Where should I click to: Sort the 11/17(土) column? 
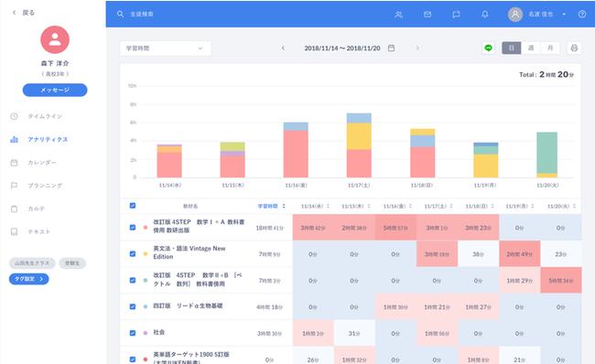click(451, 207)
